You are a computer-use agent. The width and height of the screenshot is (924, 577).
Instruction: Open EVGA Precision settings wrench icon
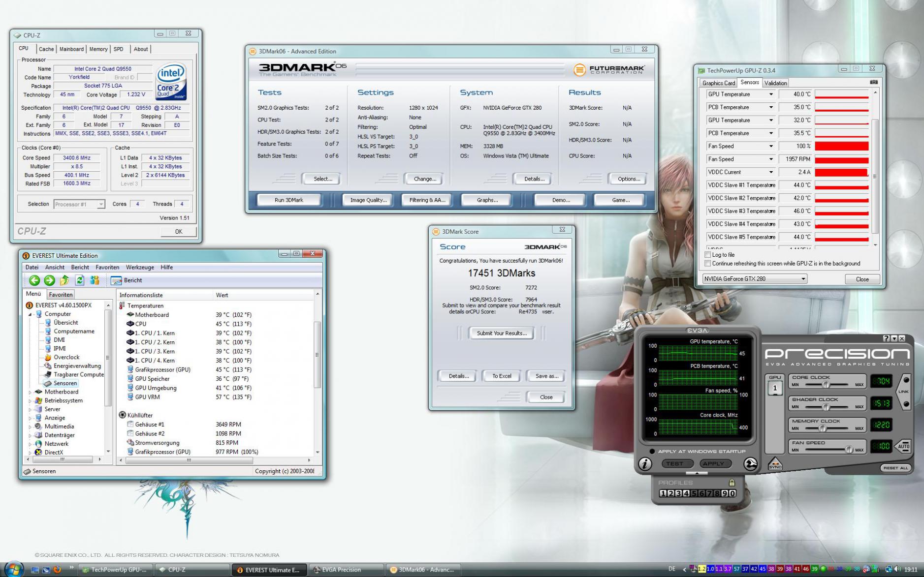coord(750,463)
